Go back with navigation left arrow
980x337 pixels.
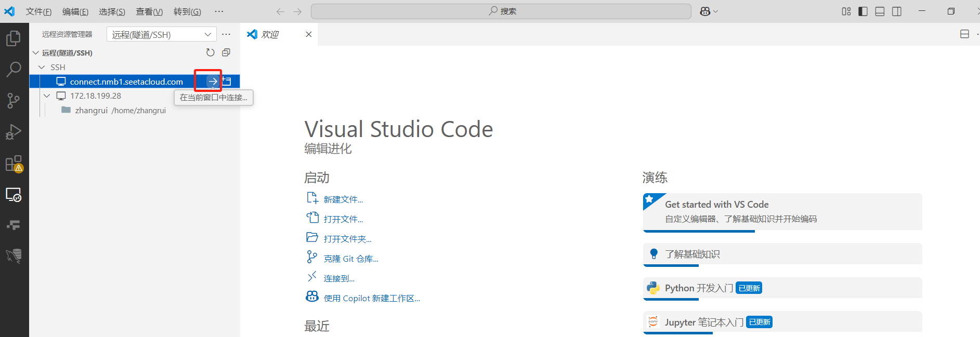[x=280, y=11]
